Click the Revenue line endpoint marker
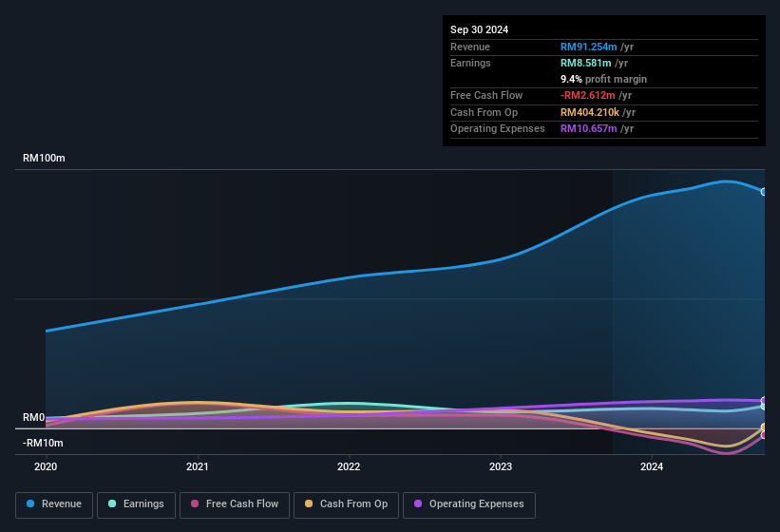The height and width of the screenshot is (532, 780). pos(764,191)
